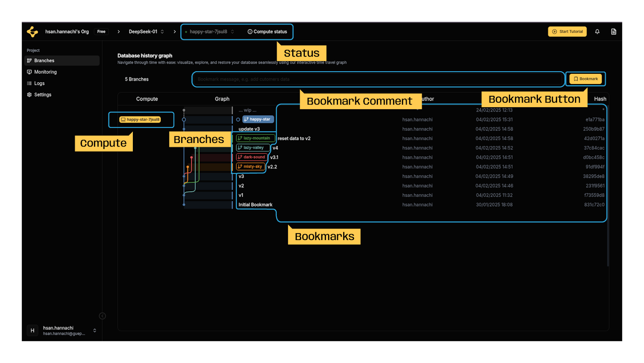Open the happy-star-7jsul8 branch dropdown
The width and height of the screenshot is (644, 363).
210,32
